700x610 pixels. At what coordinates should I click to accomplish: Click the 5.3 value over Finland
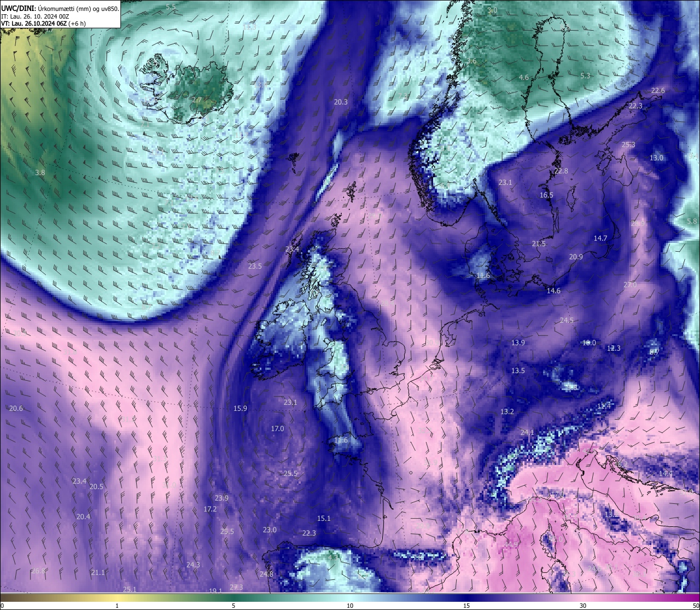[x=585, y=75]
